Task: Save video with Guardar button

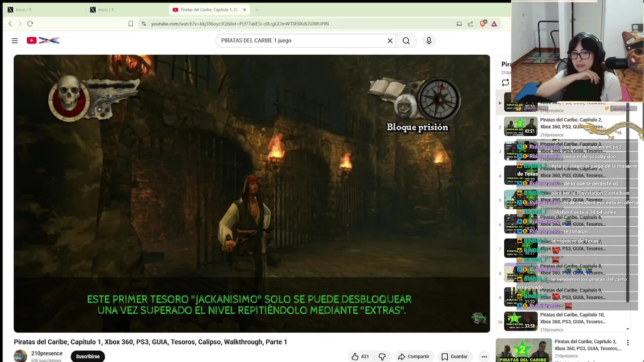Action: (455, 356)
